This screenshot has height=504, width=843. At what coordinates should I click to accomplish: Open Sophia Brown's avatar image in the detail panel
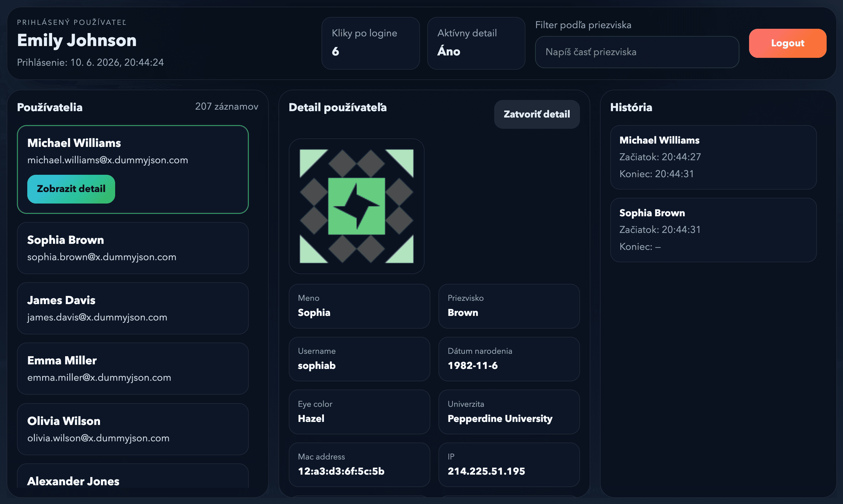click(356, 206)
